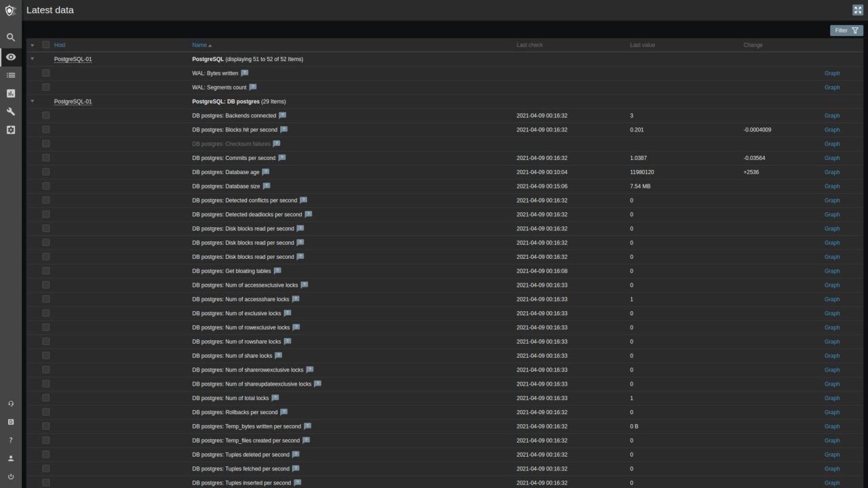Sort items by the Name column header
Image resolution: width=868 pixels, height=488 pixels.
tap(199, 45)
